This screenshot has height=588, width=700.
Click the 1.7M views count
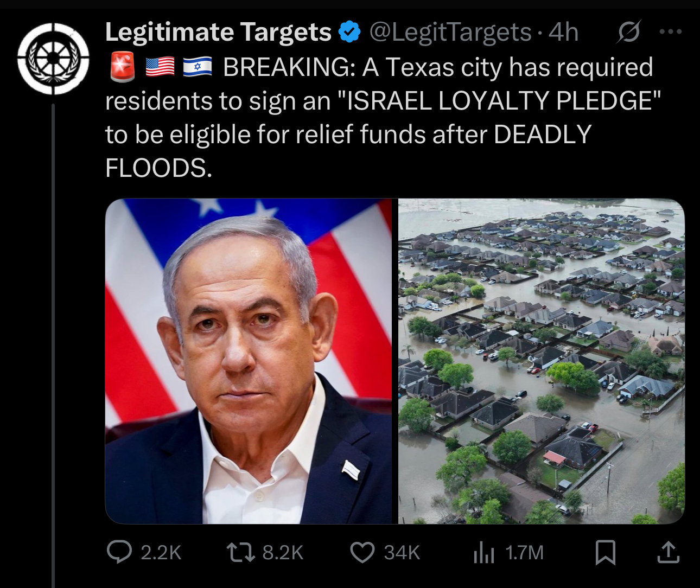point(524,553)
